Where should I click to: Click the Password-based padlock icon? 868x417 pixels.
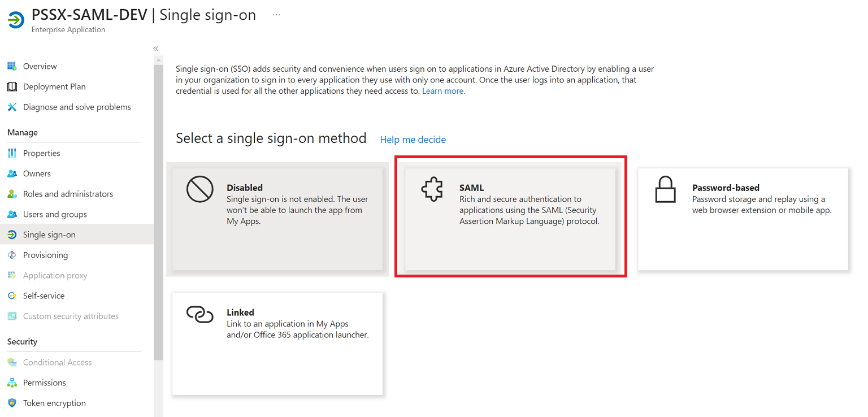click(665, 189)
